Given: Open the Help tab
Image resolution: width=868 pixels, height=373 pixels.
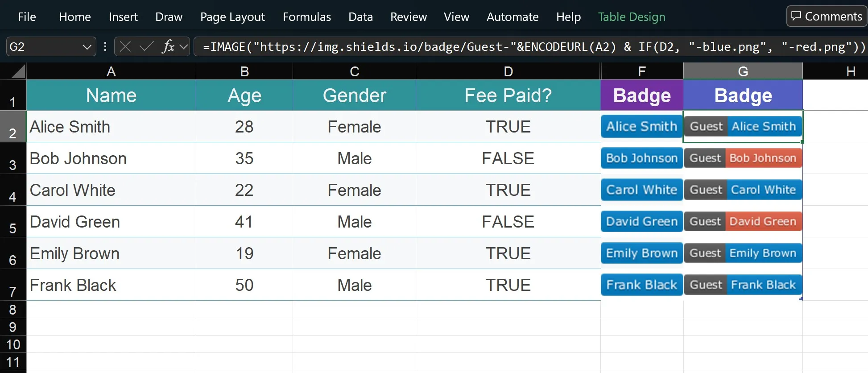Looking at the screenshot, I should point(568,17).
